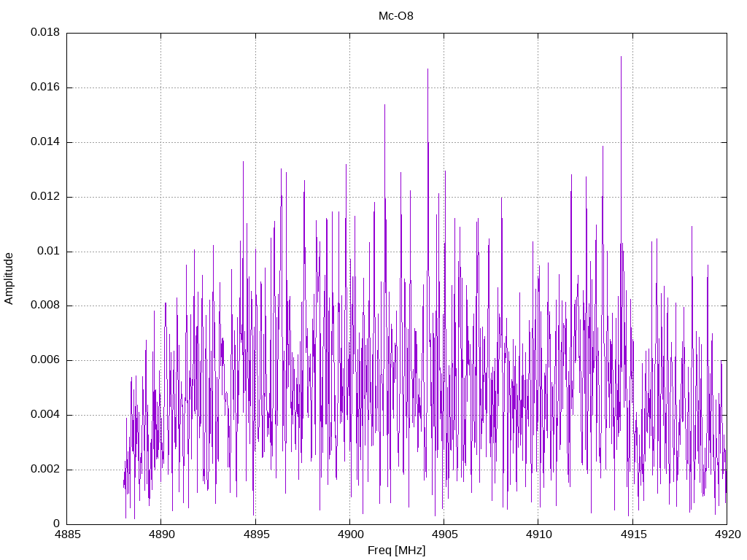Click the 4915 x-axis tick label
This screenshot has width=747, height=560.
(x=633, y=534)
